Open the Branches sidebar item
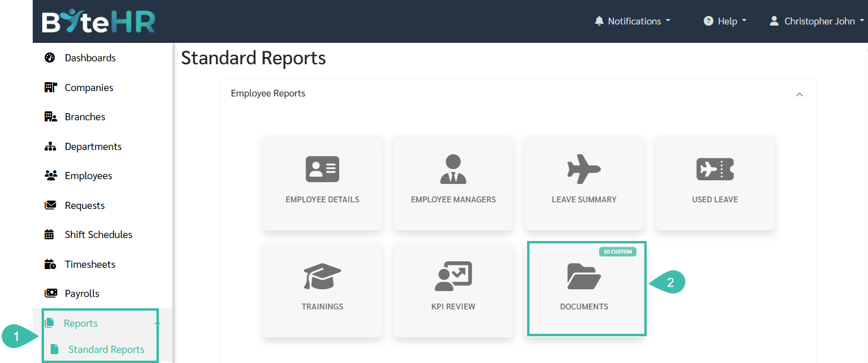This screenshot has height=363, width=868. point(85,117)
